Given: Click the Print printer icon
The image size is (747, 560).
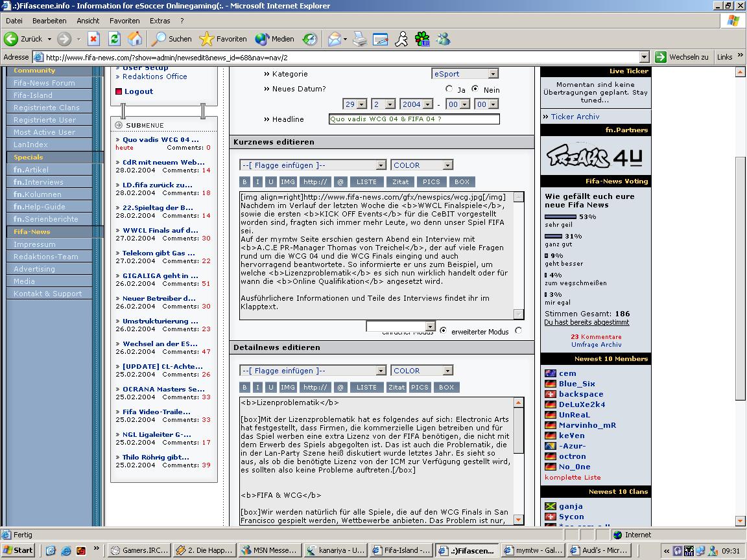Looking at the screenshot, I should (x=360, y=39).
